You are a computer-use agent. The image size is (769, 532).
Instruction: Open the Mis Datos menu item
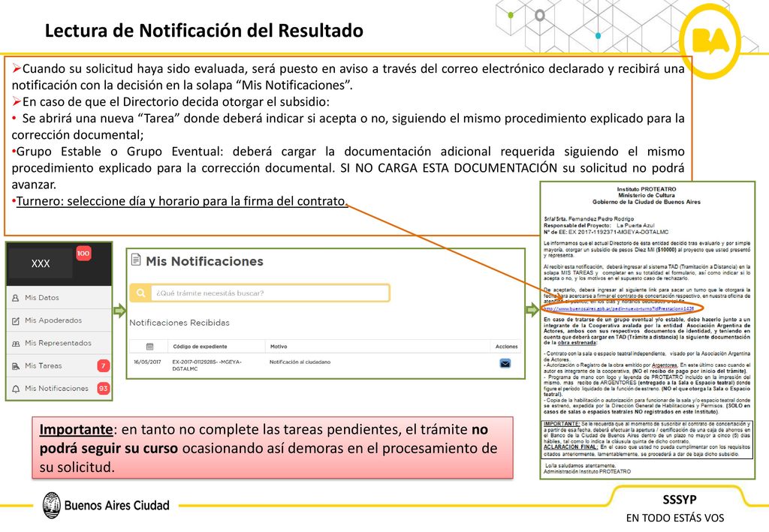[x=59, y=297]
